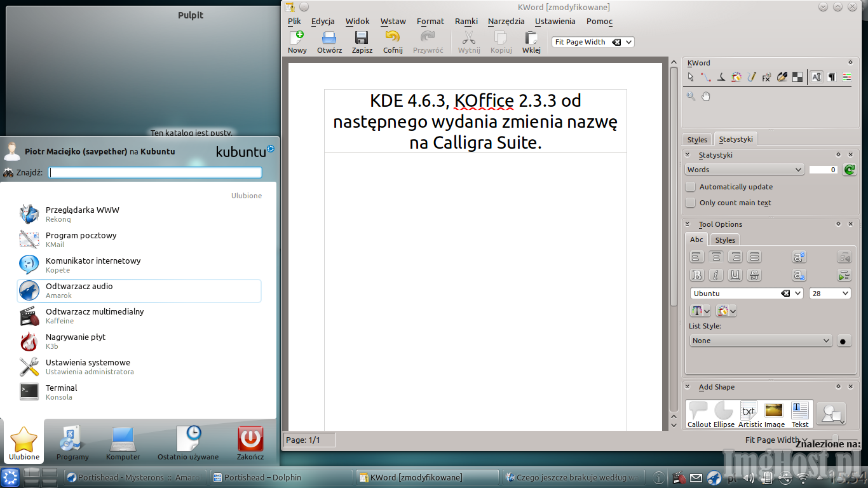Click the superscript icon in Tool Options
Viewport: 868px width, 488px height.
pyautogui.click(x=799, y=257)
